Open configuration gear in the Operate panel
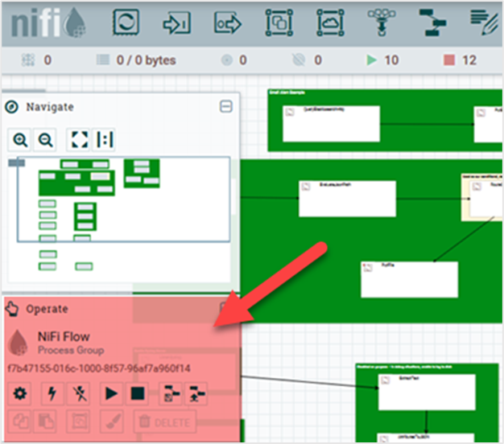This screenshot has height=444, width=504. pos(20,394)
